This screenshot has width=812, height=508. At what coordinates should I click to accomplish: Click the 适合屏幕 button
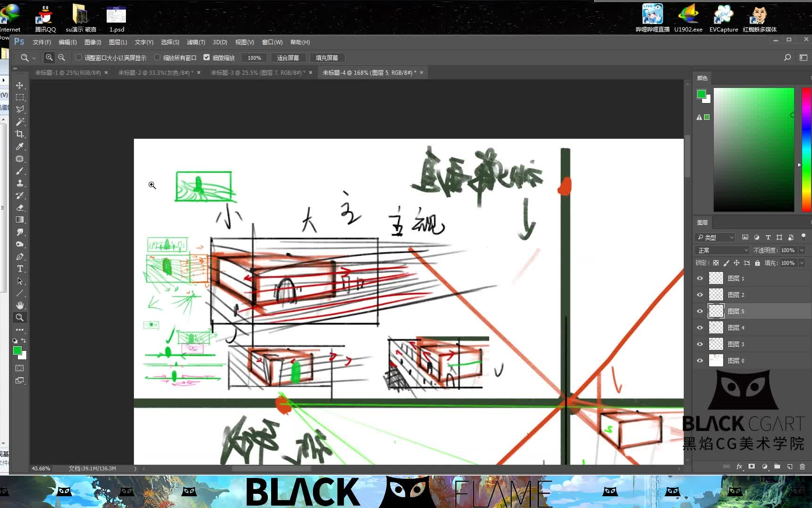tap(288, 57)
